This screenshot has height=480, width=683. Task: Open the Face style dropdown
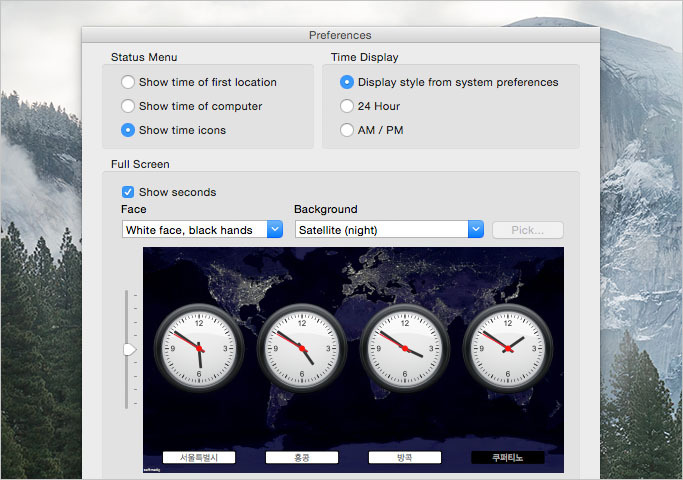[x=203, y=230]
